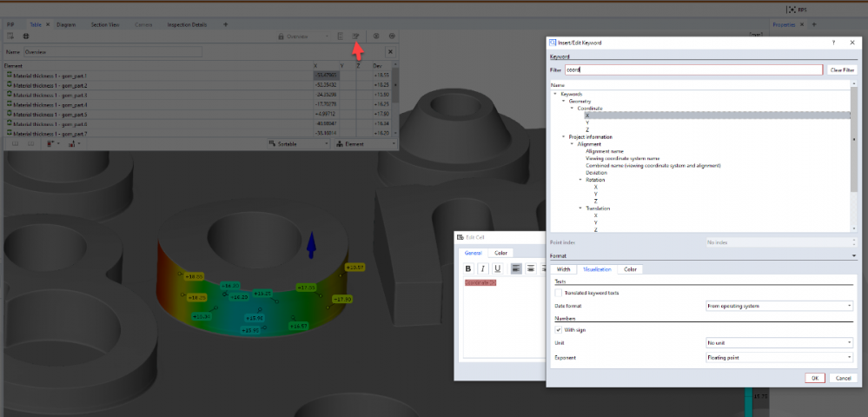Switch to the Diagram tab
The height and width of the screenshot is (417, 868).
(x=66, y=24)
